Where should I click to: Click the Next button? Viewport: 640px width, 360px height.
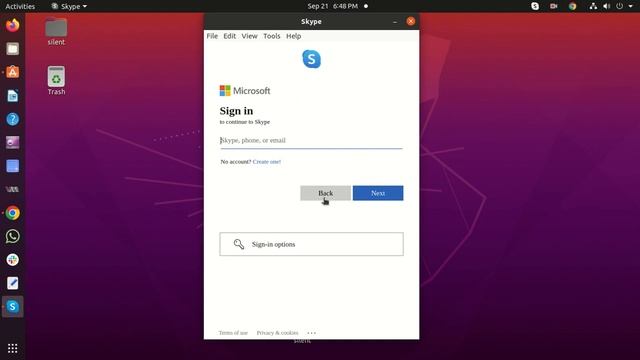[378, 193]
